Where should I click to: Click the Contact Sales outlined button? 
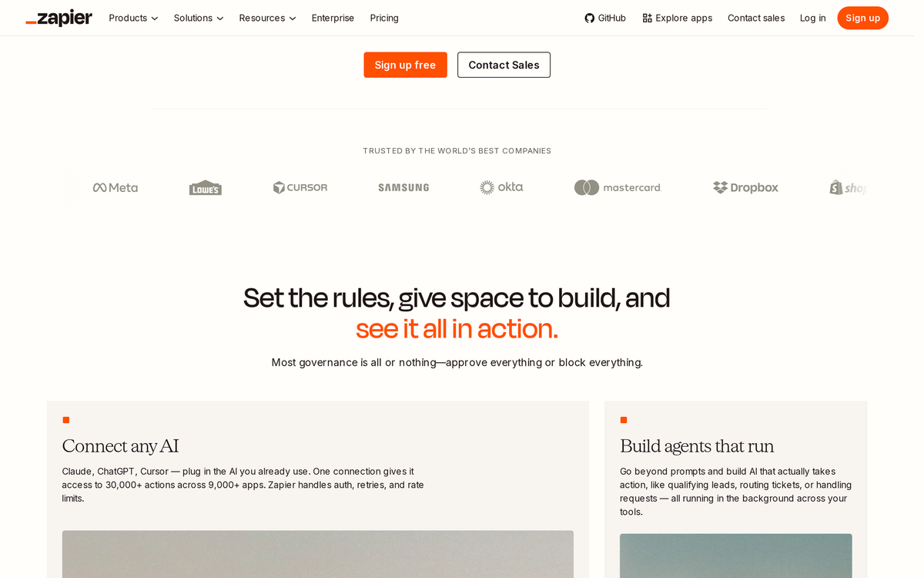point(504,65)
